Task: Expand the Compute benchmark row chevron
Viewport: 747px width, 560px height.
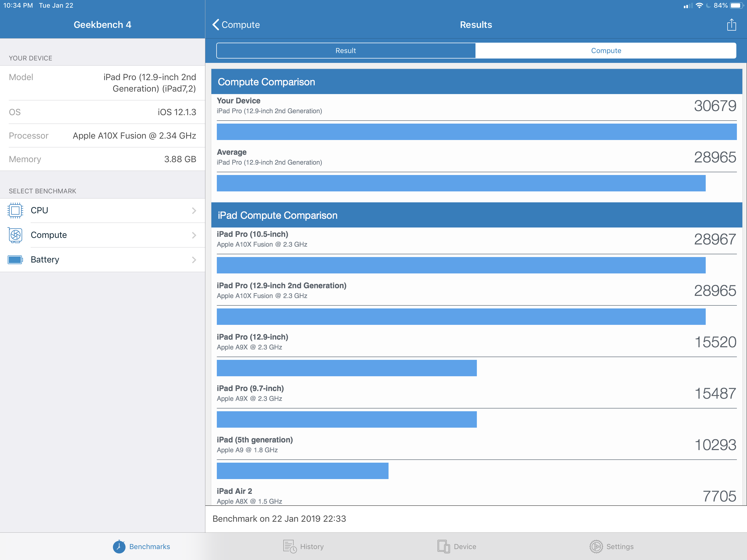Action: [194, 235]
